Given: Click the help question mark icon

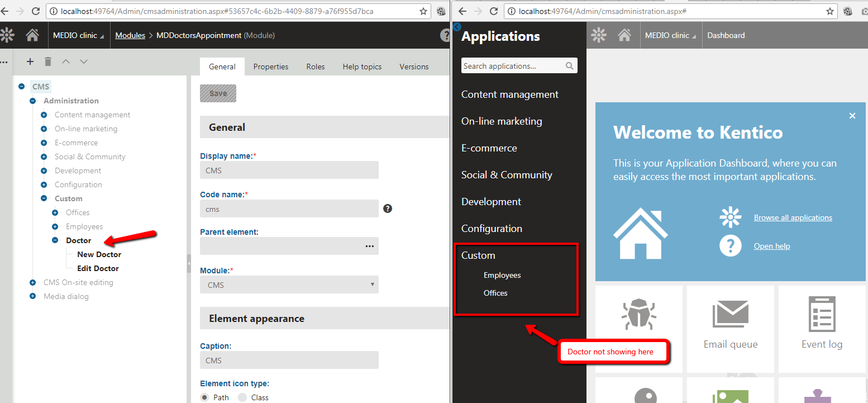Looking at the screenshot, I should [x=445, y=35].
